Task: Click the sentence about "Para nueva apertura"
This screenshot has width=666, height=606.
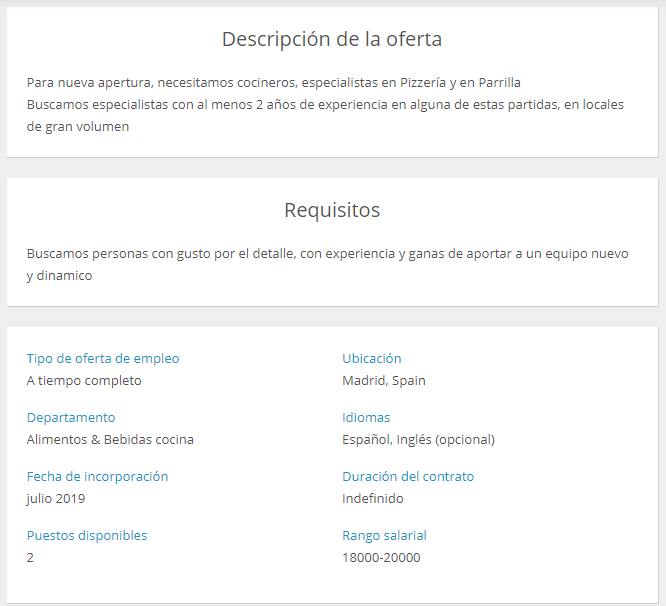Action: 273,82
